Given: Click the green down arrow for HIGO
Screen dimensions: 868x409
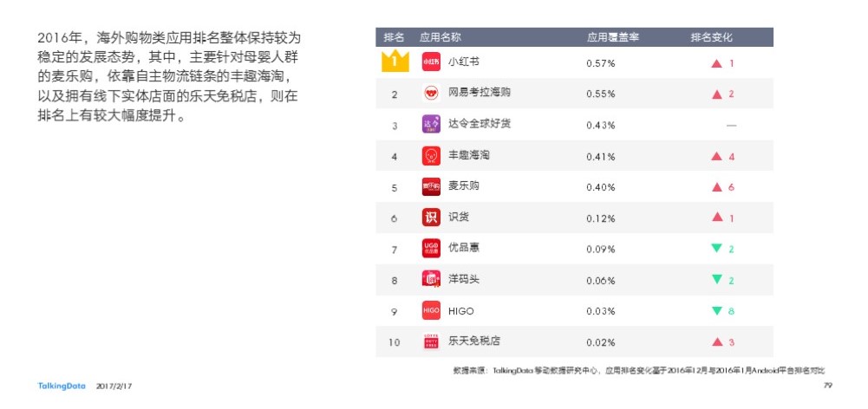Looking at the screenshot, I should pyautogui.click(x=717, y=311).
